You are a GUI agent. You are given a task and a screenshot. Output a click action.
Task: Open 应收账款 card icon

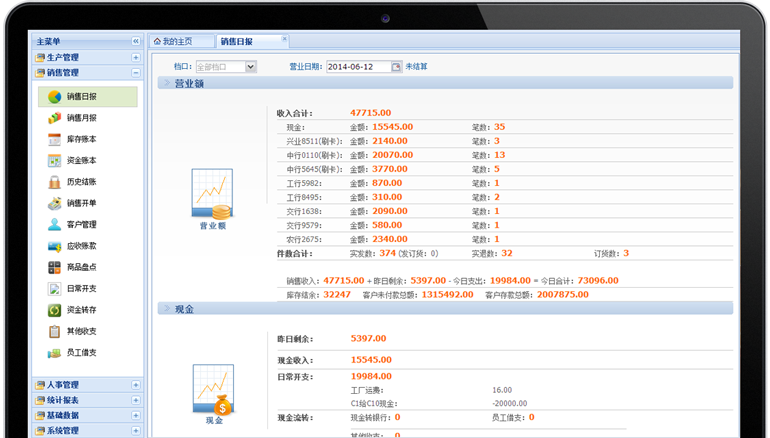click(55, 246)
